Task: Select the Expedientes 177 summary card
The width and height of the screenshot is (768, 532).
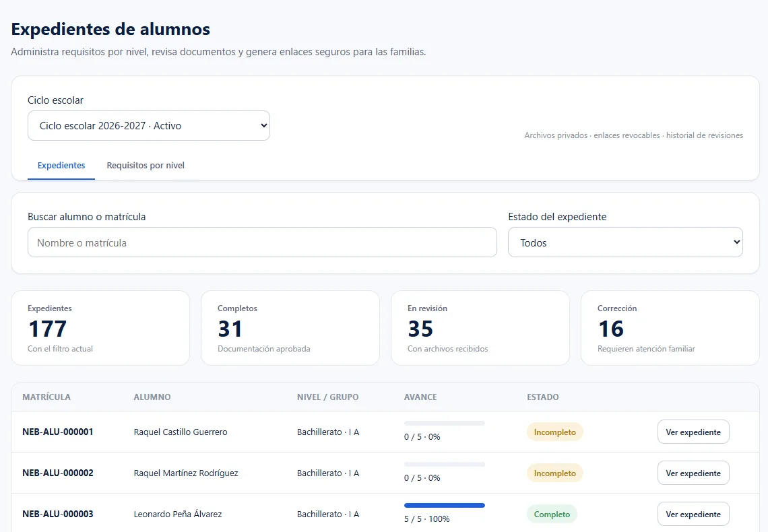Action: tap(100, 328)
